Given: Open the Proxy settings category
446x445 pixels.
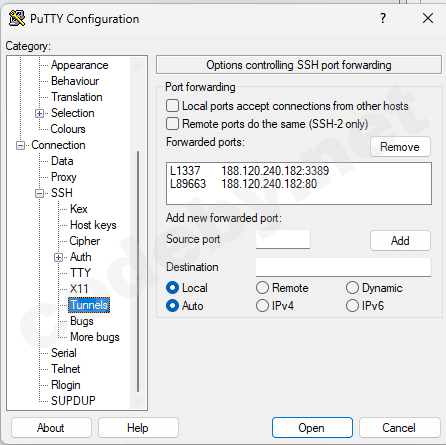Looking at the screenshot, I should click(x=64, y=177).
